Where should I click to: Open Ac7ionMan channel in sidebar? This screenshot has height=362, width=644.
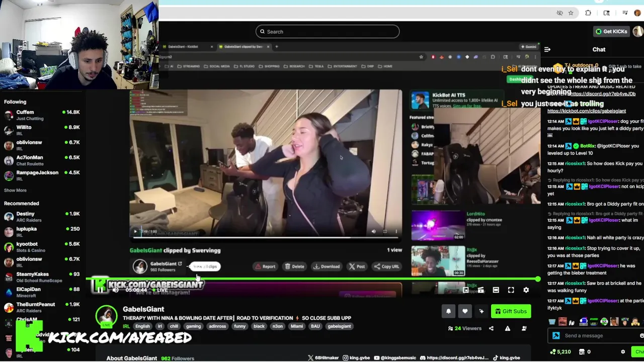pyautogui.click(x=42, y=160)
